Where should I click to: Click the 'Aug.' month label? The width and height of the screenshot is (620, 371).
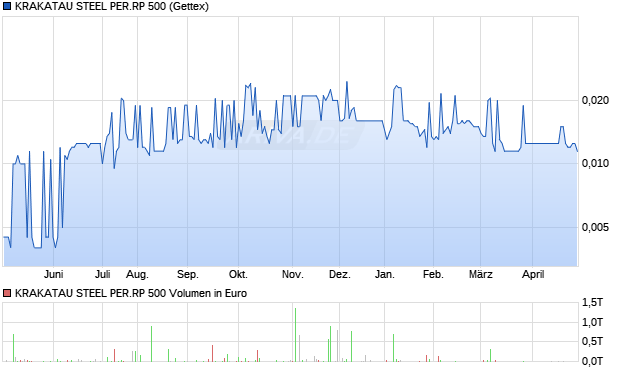(137, 274)
